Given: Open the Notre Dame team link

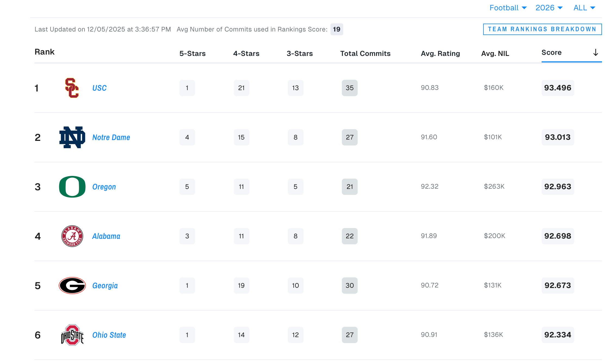Looking at the screenshot, I should pyautogui.click(x=111, y=137).
